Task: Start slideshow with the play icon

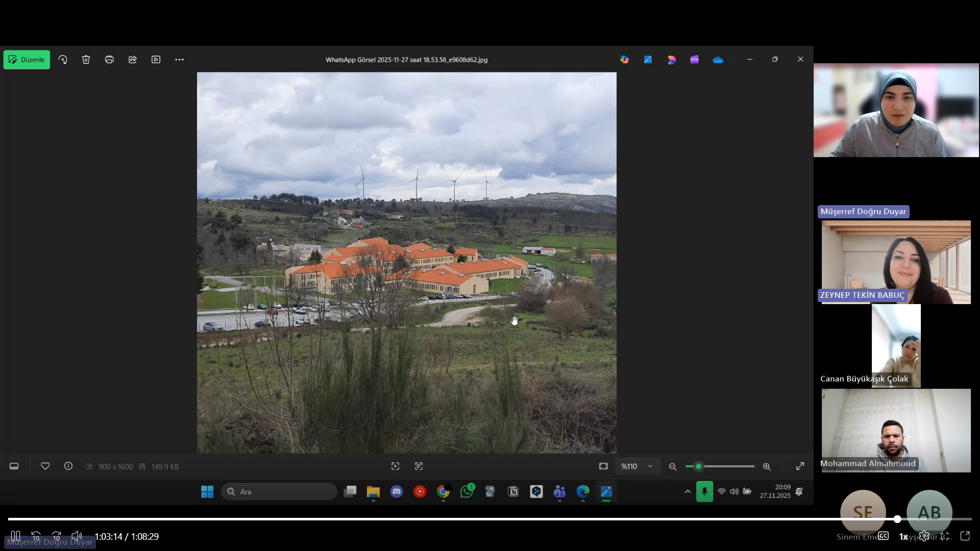Action: pyautogui.click(x=156, y=60)
